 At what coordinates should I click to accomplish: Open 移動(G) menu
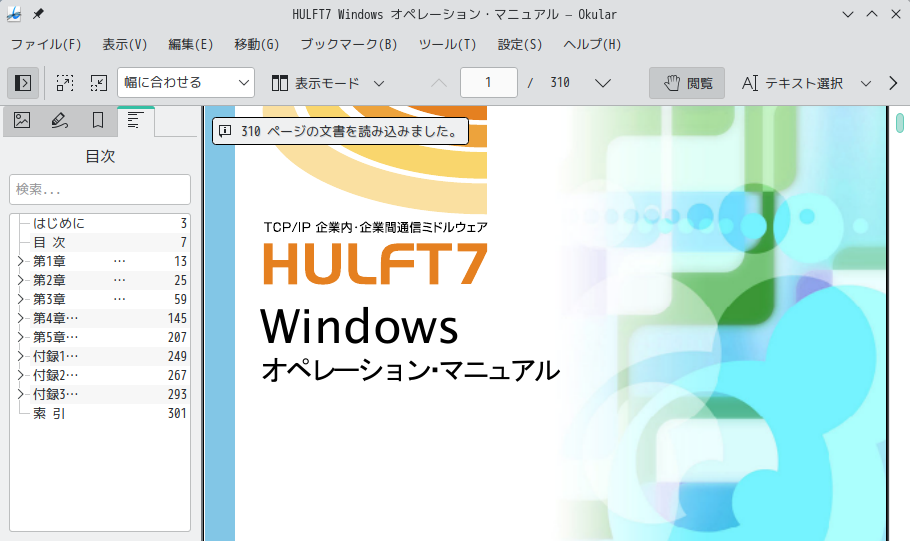click(257, 45)
